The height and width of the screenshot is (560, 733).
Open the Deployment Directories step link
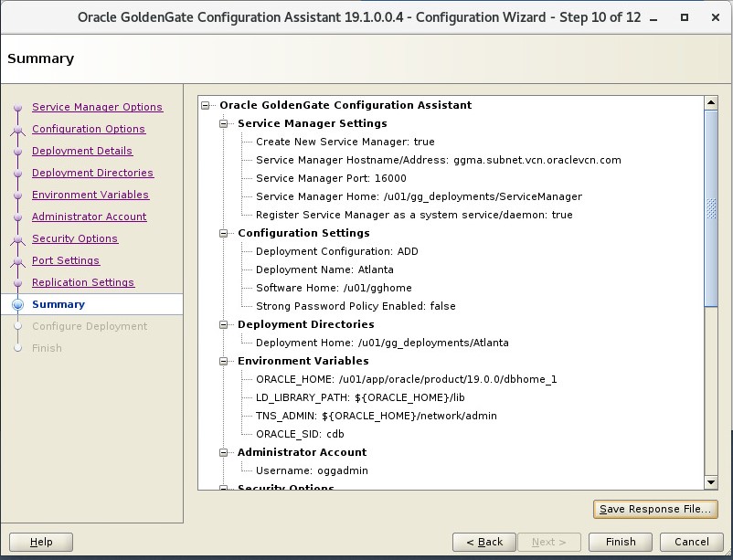(92, 173)
